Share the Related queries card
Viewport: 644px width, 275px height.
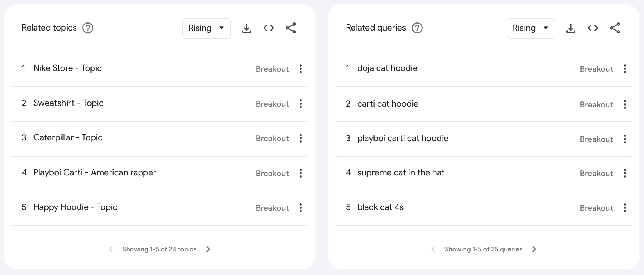[615, 28]
